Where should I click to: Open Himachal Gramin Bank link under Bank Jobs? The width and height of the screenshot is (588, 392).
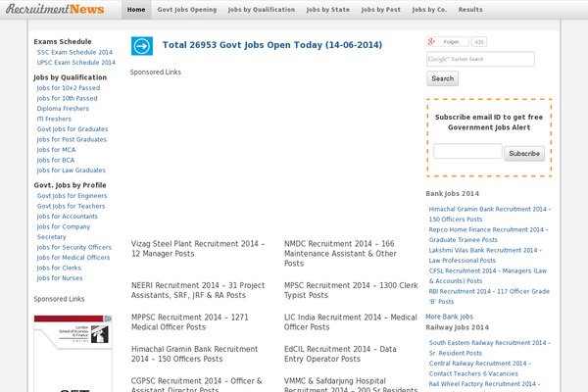tap(490, 215)
